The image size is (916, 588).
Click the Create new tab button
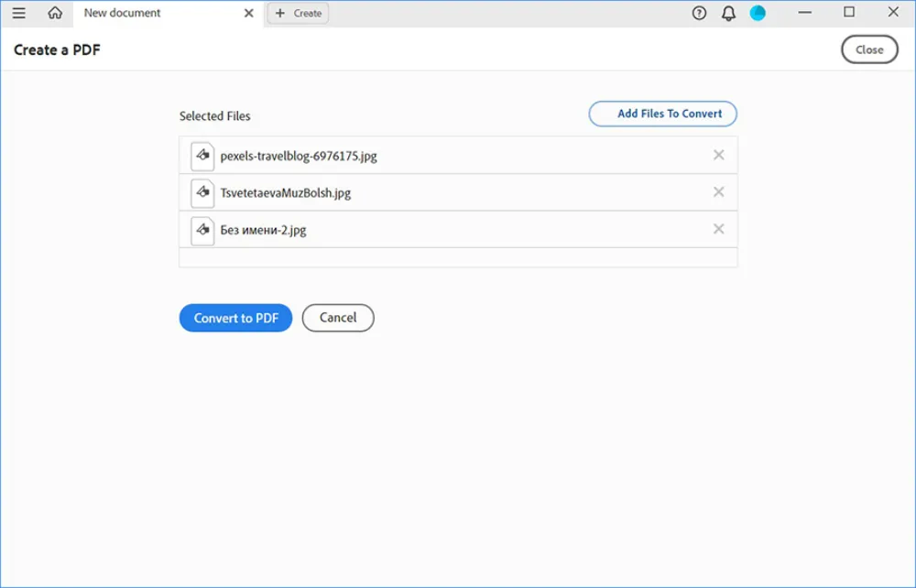[298, 13]
